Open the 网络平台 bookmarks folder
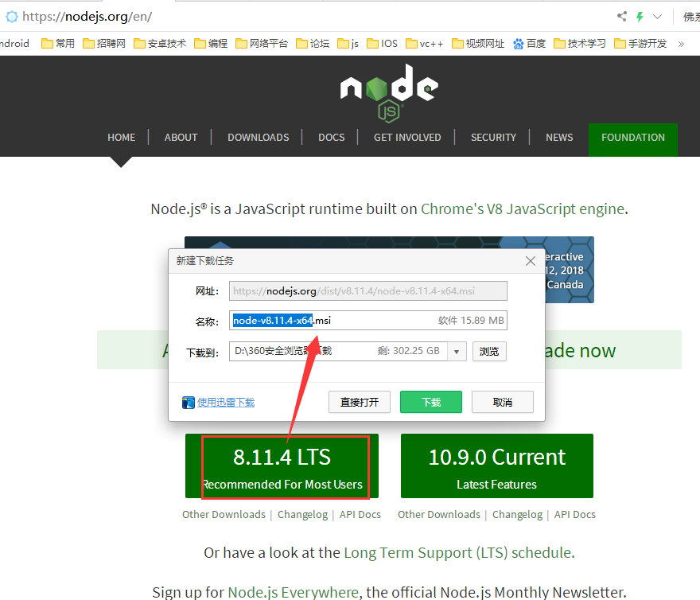 (x=262, y=43)
